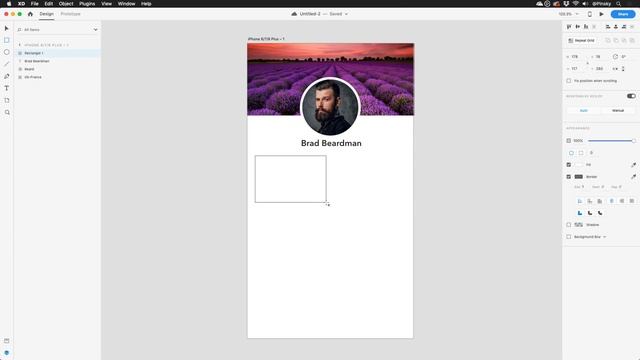Viewport: 640px width, 360px height.
Task: Select the Brad Beardman text layer
Action: coord(57,61)
